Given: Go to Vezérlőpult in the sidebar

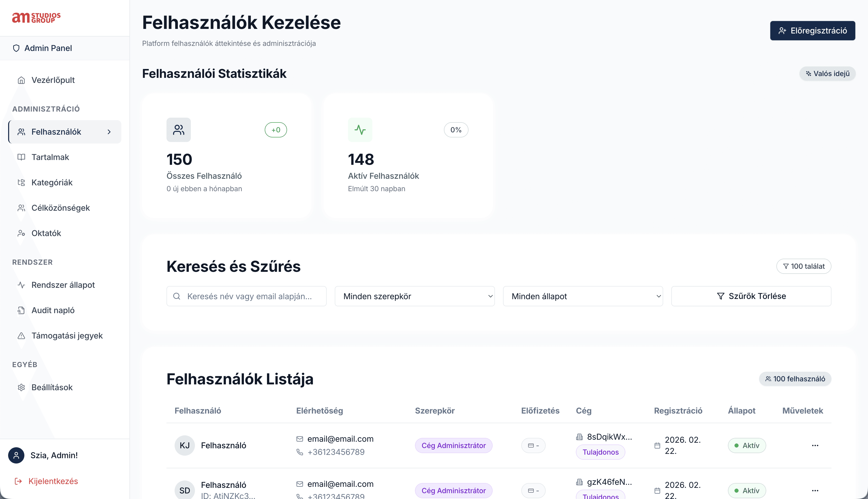Looking at the screenshot, I should [x=53, y=80].
